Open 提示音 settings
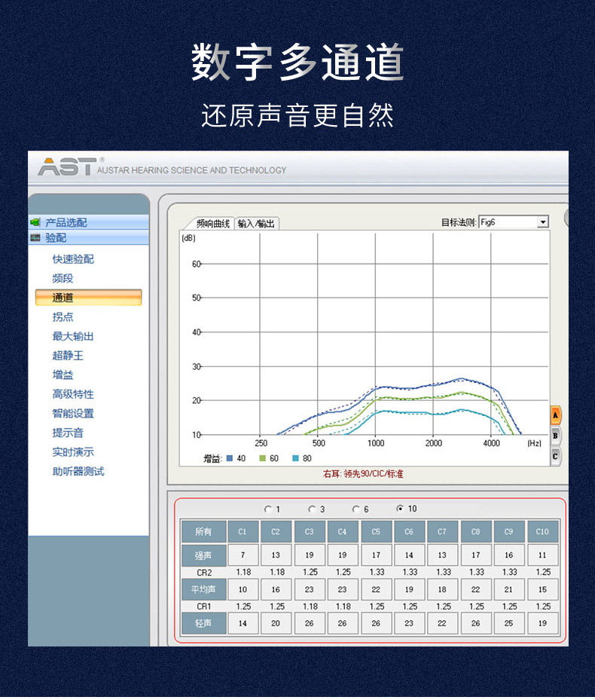This screenshot has width=595, height=700. pyautogui.click(x=68, y=433)
